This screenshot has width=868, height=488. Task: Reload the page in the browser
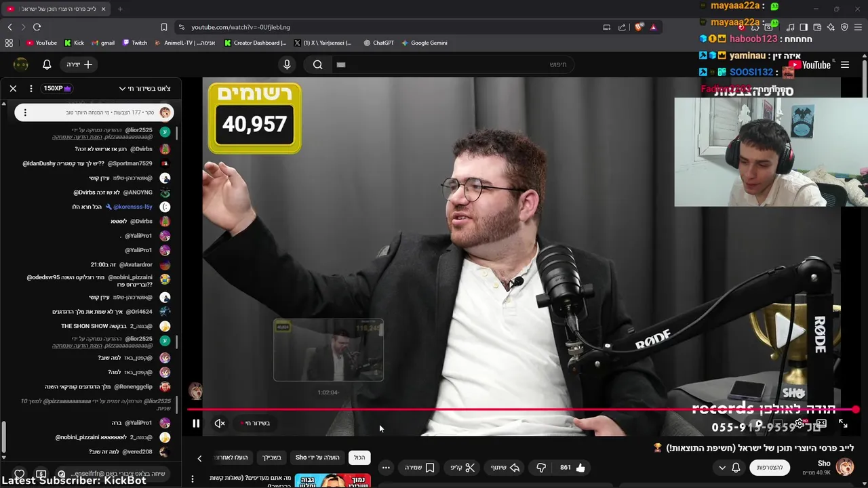pos(37,27)
